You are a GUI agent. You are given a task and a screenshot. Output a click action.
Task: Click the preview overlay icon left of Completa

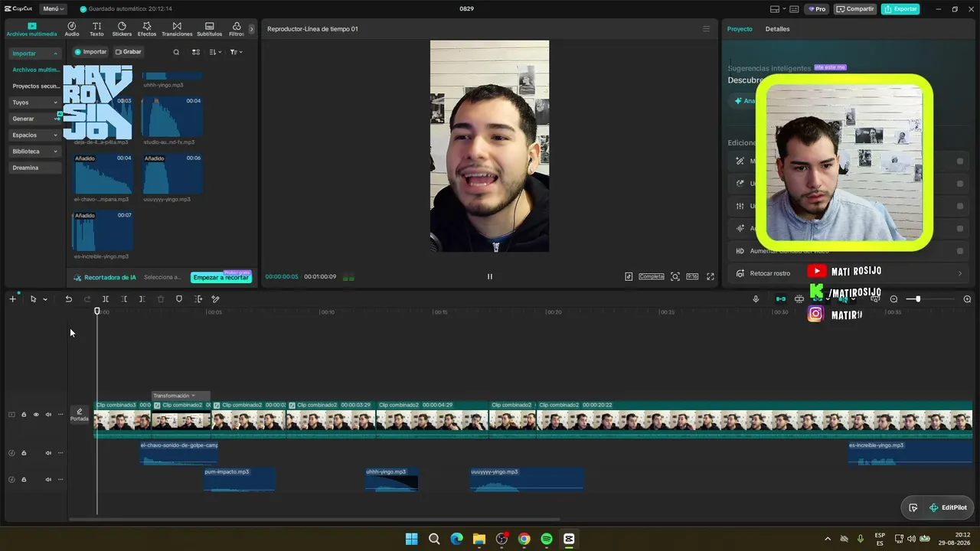pos(629,276)
